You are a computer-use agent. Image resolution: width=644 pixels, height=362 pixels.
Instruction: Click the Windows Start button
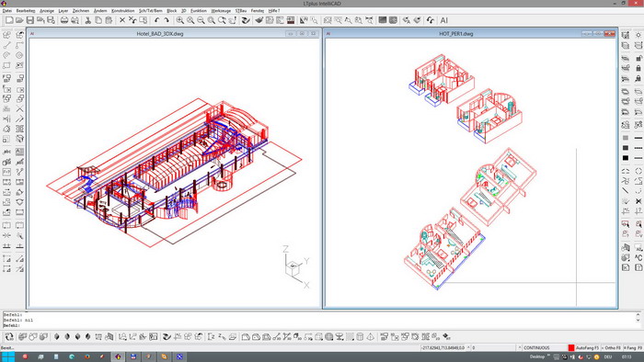[x=7, y=356]
